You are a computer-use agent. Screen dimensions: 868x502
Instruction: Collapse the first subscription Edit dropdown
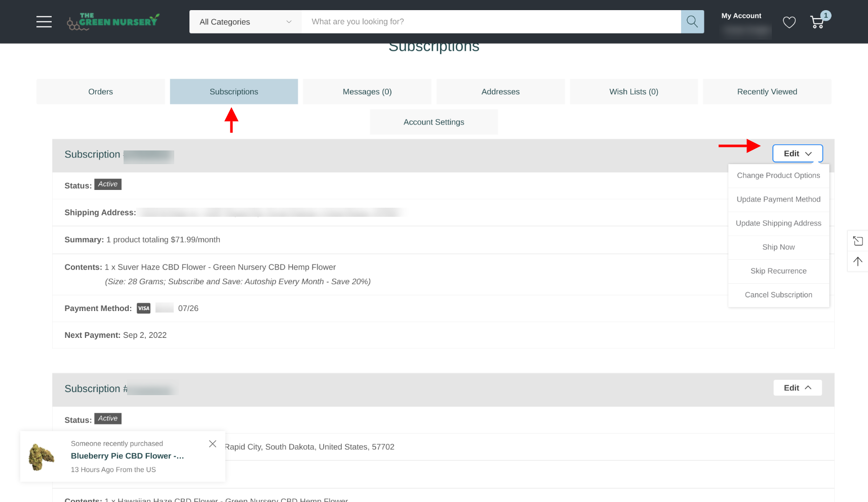pyautogui.click(x=797, y=153)
